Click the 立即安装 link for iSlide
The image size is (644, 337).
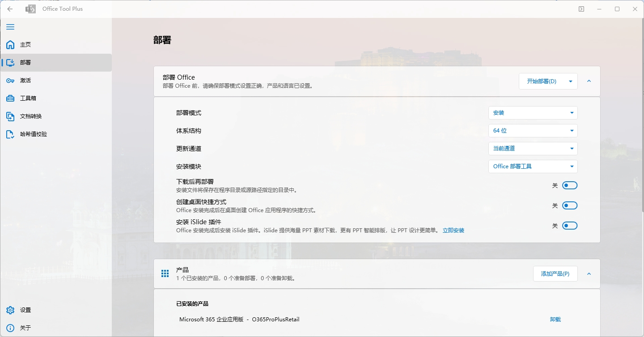point(453,230)
